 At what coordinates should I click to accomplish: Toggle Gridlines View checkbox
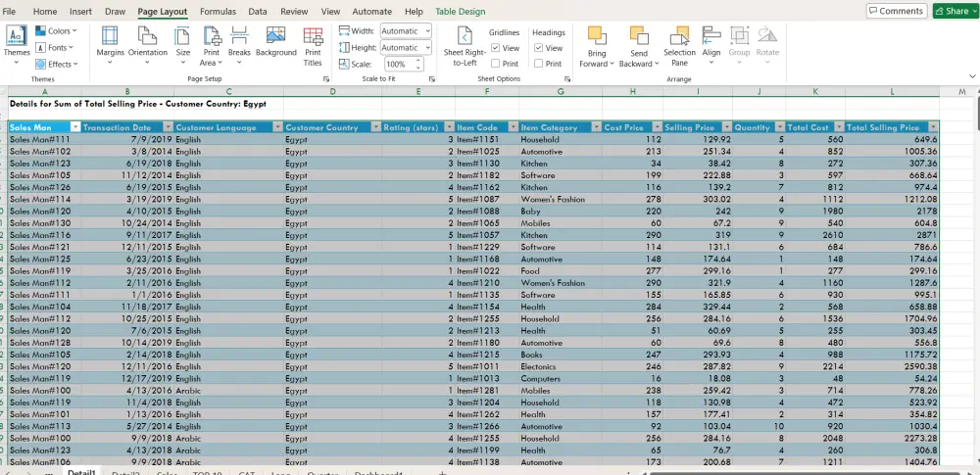click(x=496, y=48)
